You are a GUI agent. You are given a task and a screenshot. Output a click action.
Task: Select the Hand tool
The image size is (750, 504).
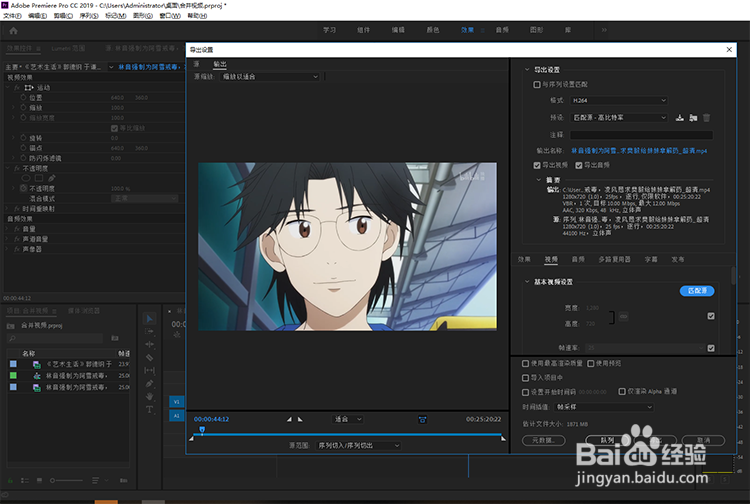[150, 396]
